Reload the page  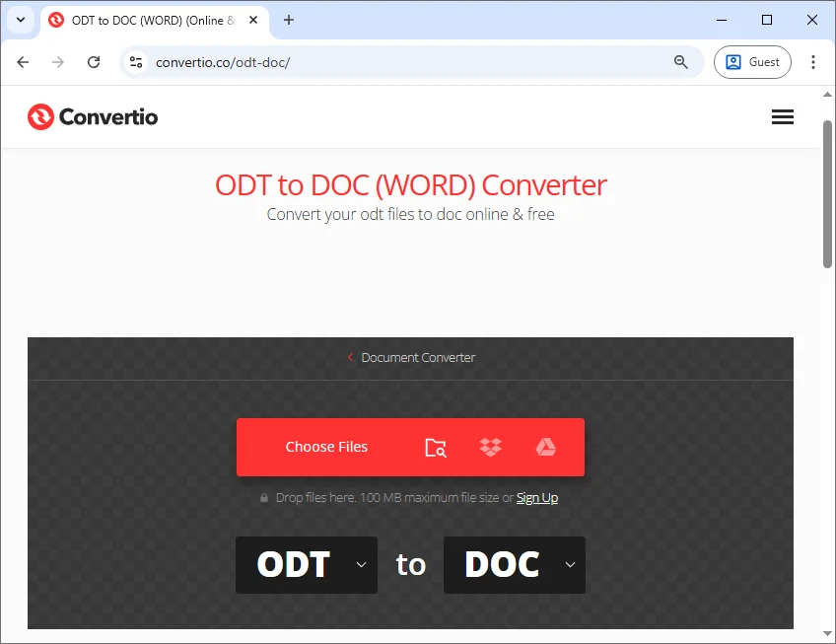pyautogui.click(x=94, y=61)
